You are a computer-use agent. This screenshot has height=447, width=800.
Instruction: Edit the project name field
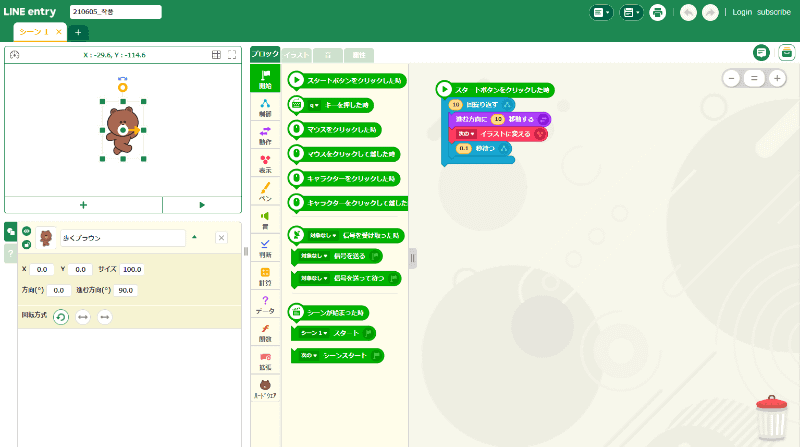115,12
